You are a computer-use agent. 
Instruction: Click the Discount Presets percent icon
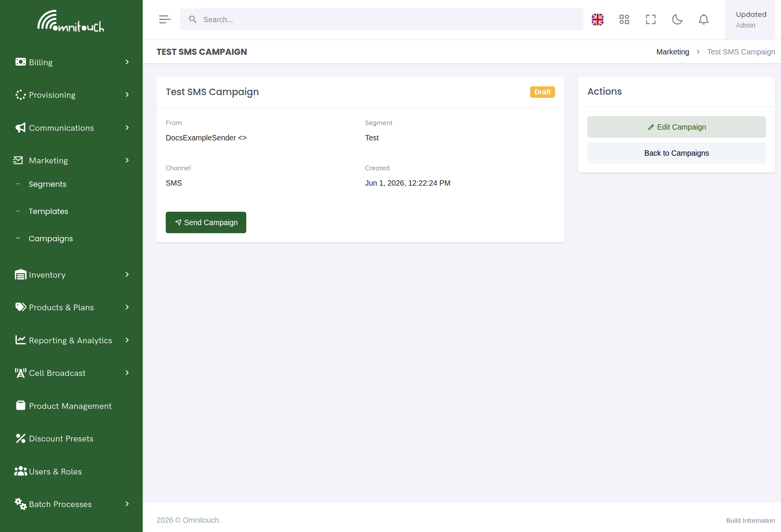pos(20,438)
